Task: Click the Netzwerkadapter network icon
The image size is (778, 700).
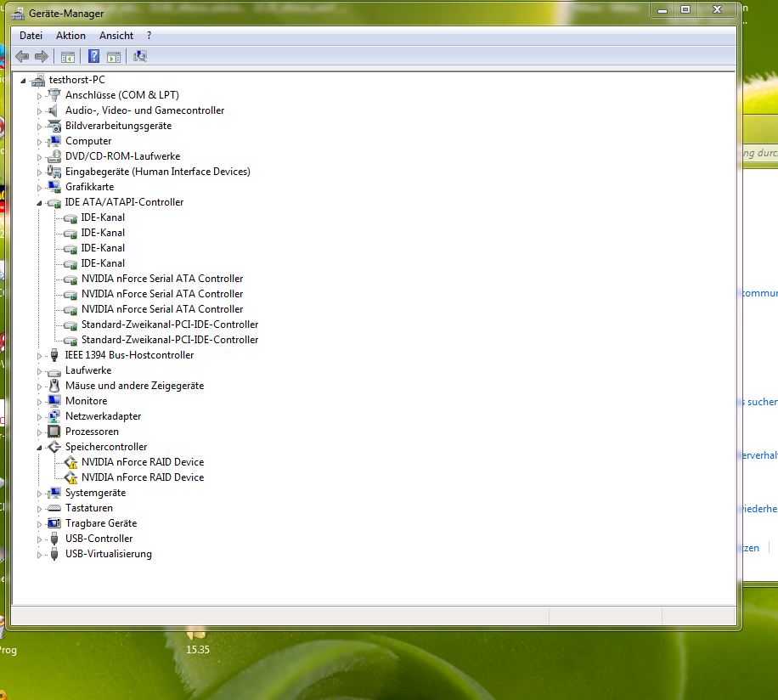Action: [54, 416]
